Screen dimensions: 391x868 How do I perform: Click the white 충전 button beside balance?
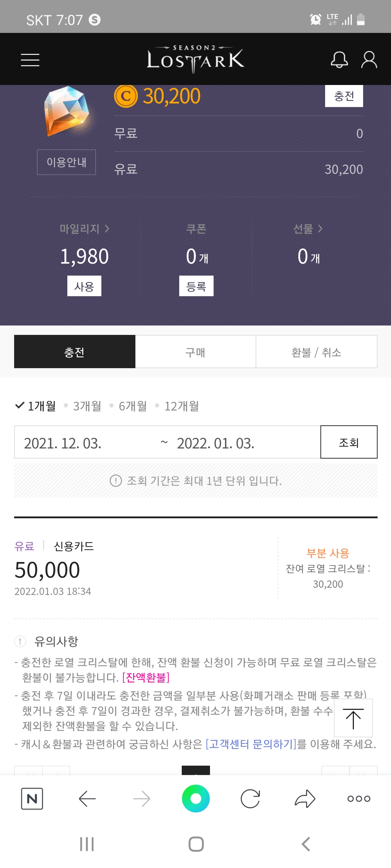tap(344, 96)
